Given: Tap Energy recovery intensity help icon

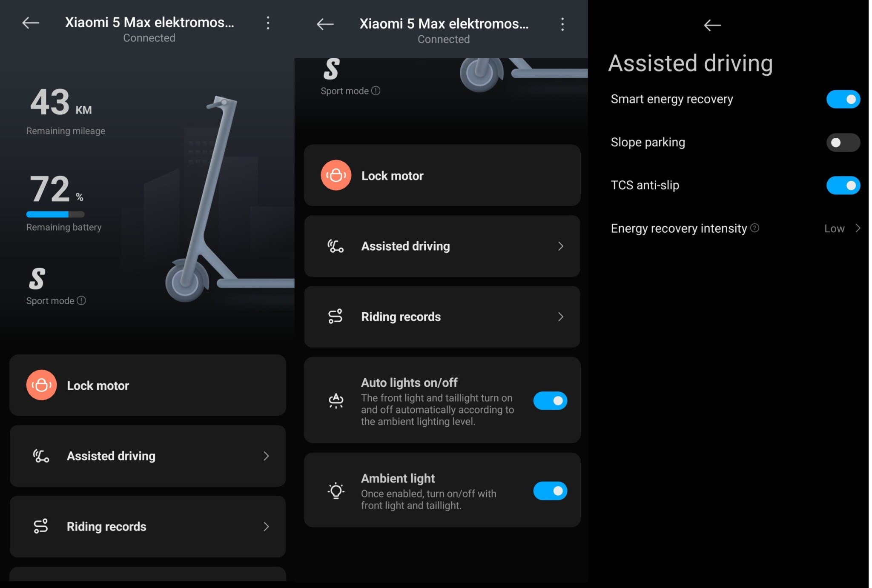Looking at the screenshot, I should [x=755, y=228].
